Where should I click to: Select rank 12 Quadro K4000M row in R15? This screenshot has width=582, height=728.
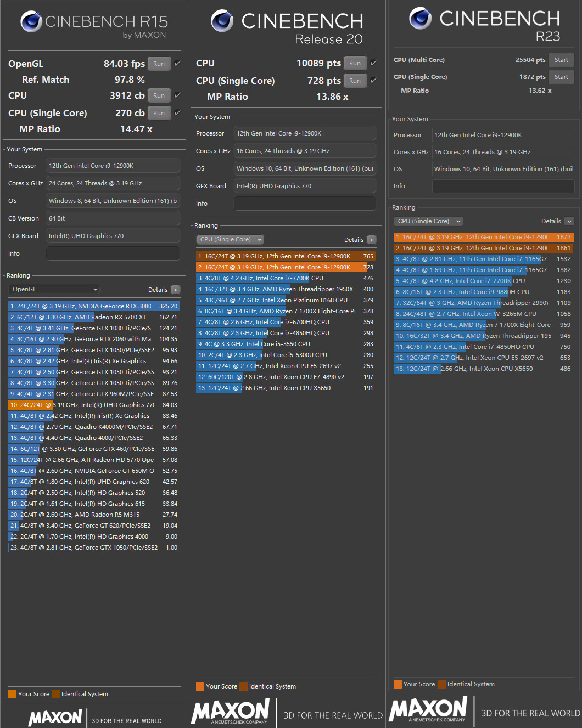tap(94, 427)
